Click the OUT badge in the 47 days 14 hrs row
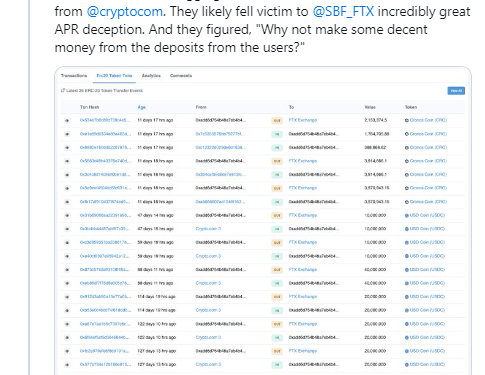The width and height of the screenshot is (485, 375). (277, 216)
